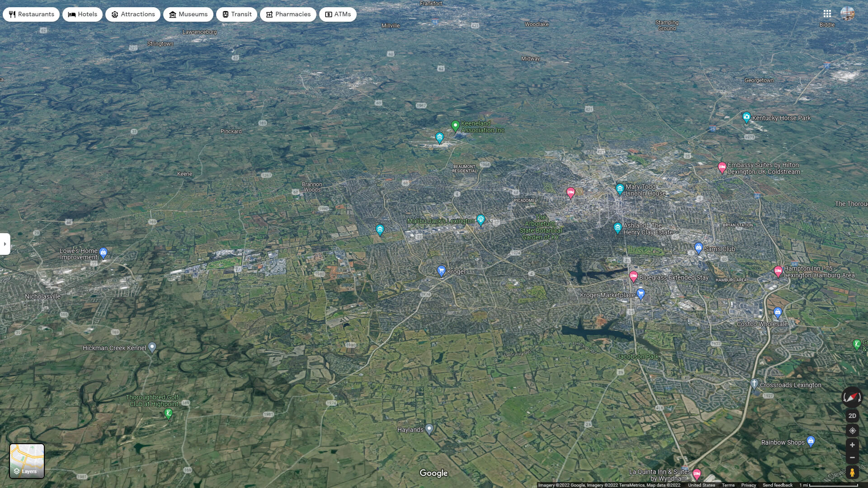Click the Kentucky Horse Park pin
This screenshot has height=488, width=868.
coord(745,117)
